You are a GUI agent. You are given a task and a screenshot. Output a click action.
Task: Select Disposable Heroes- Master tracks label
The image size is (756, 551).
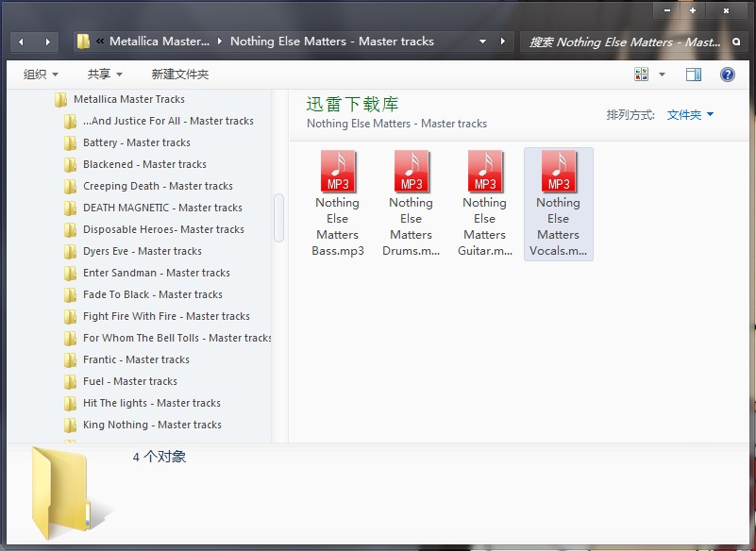[163, 229]
